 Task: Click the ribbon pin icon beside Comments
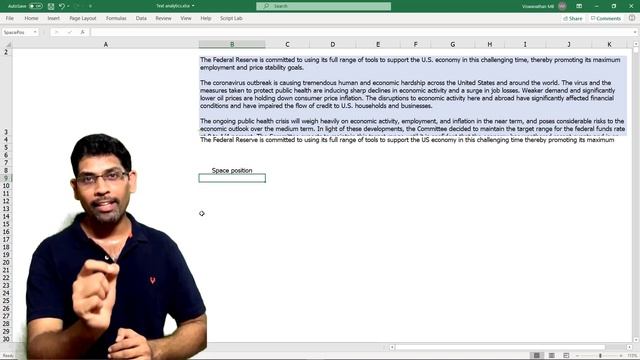pos(632,18)
